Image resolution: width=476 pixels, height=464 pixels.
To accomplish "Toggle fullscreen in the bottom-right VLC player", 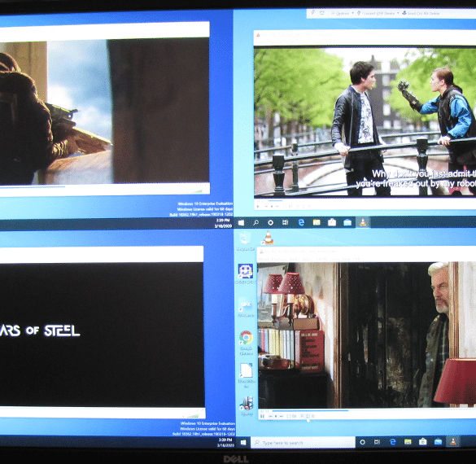I will point(288,416).
